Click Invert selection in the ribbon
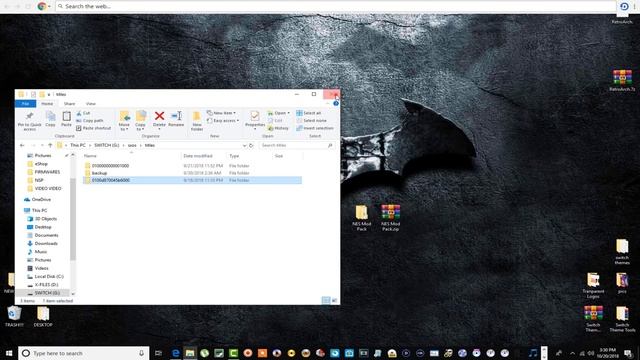 click(315, 128)
